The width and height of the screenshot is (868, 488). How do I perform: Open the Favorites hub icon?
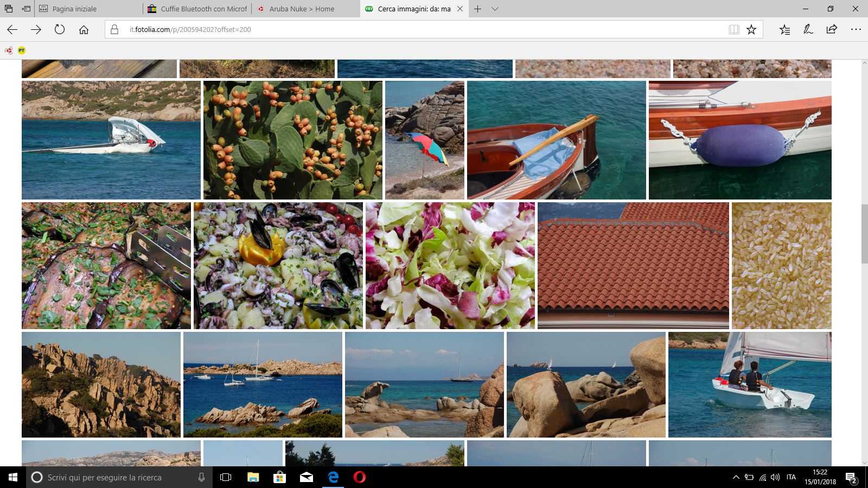(x=784, y=30)
